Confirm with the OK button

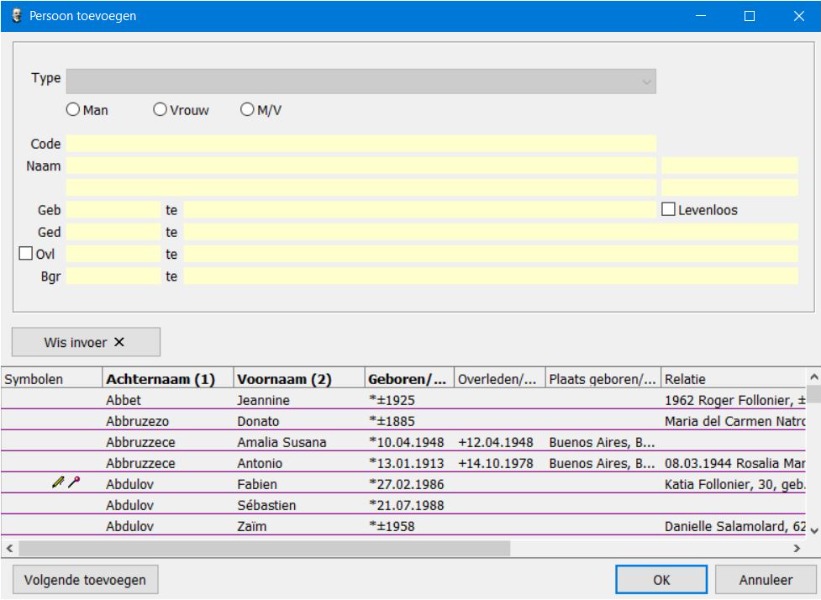(661, 579)
